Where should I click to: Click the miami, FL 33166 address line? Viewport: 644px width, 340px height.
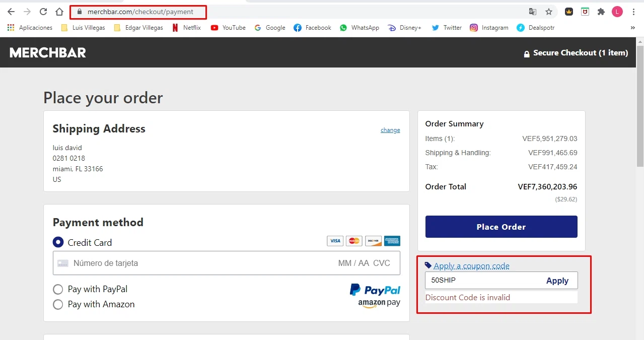(x=78, y=169)
